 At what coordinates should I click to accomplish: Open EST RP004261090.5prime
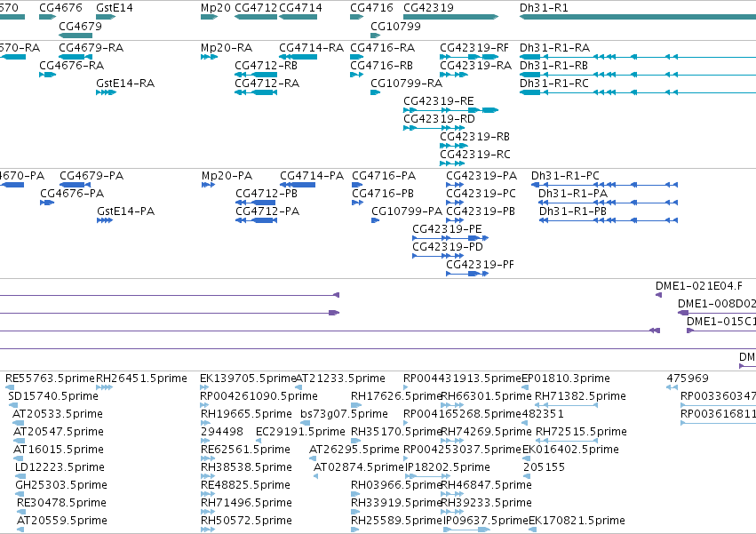pyautogui.click(x=259, y=396)
